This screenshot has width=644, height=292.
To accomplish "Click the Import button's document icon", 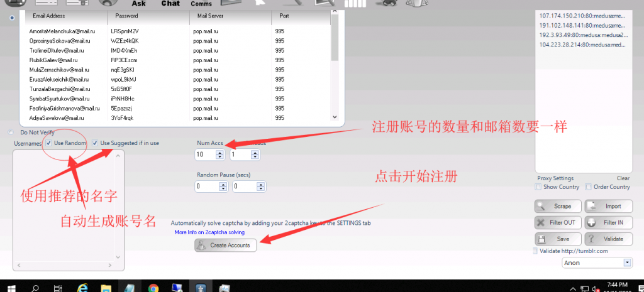I will tap(592, 206).
